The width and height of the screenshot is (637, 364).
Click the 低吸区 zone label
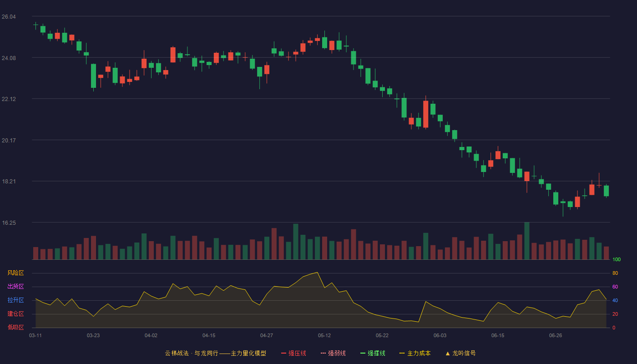click(x=15, y=328)
